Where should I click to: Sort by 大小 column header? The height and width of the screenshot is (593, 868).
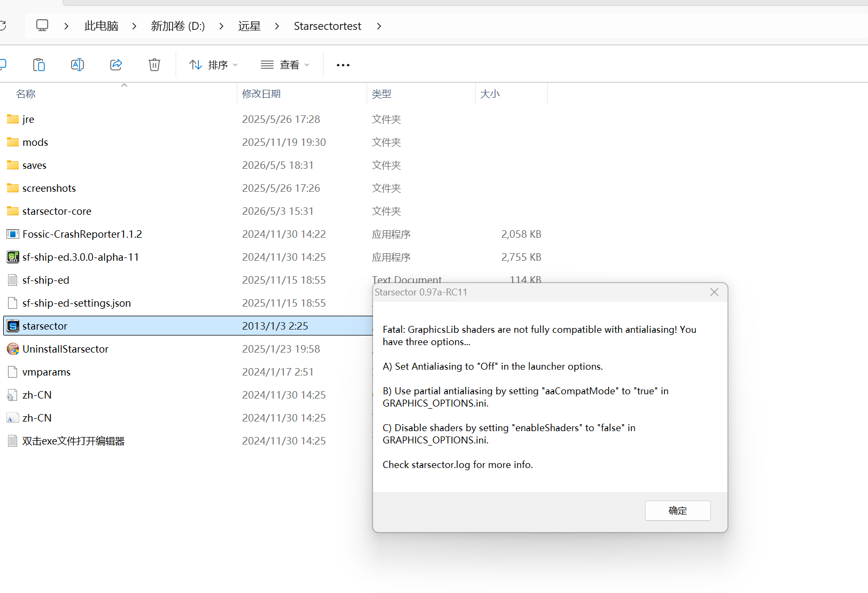pyautogui.click(x=490, y=93)
